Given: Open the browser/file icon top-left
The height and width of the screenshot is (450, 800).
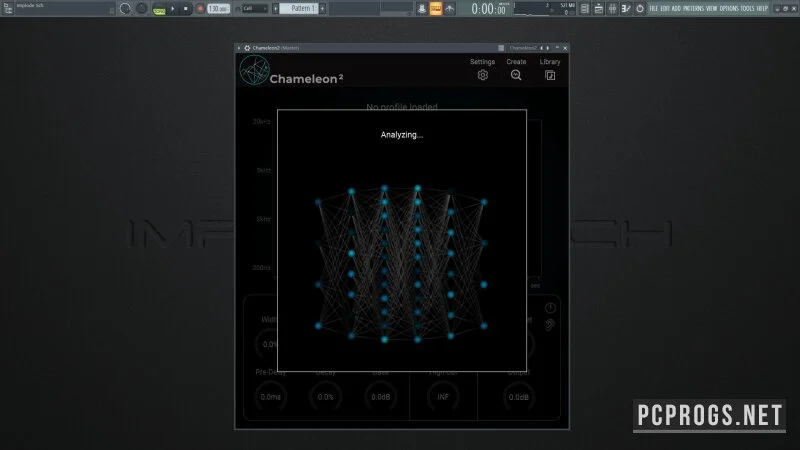Looking at the screenshot, I should pyautogui.click(x=8, y=8).
